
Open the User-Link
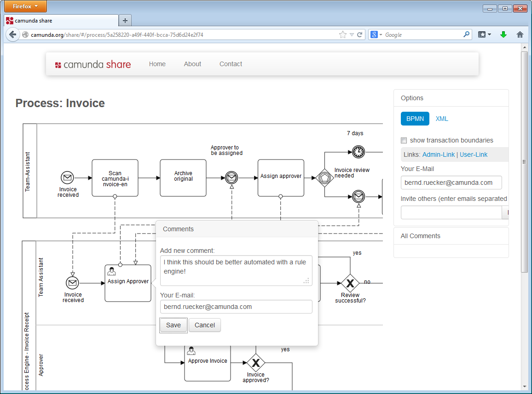pos(474,154)
